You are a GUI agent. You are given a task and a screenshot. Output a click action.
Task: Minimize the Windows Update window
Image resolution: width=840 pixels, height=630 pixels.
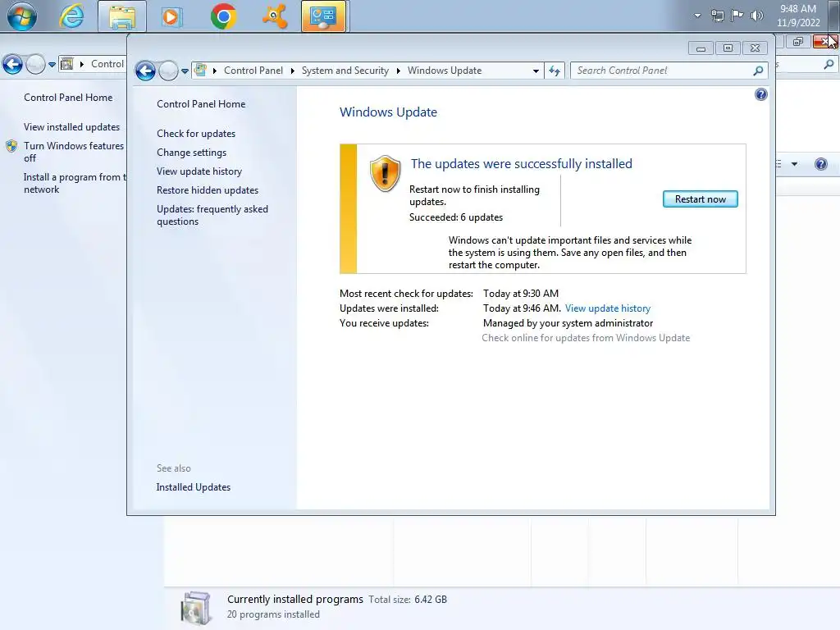click(x=701, y=48)
